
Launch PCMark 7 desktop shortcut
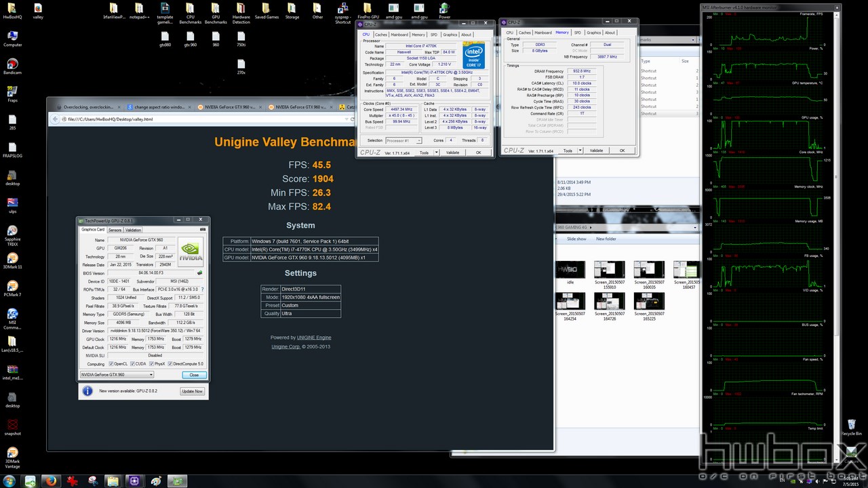click(12, 289)
